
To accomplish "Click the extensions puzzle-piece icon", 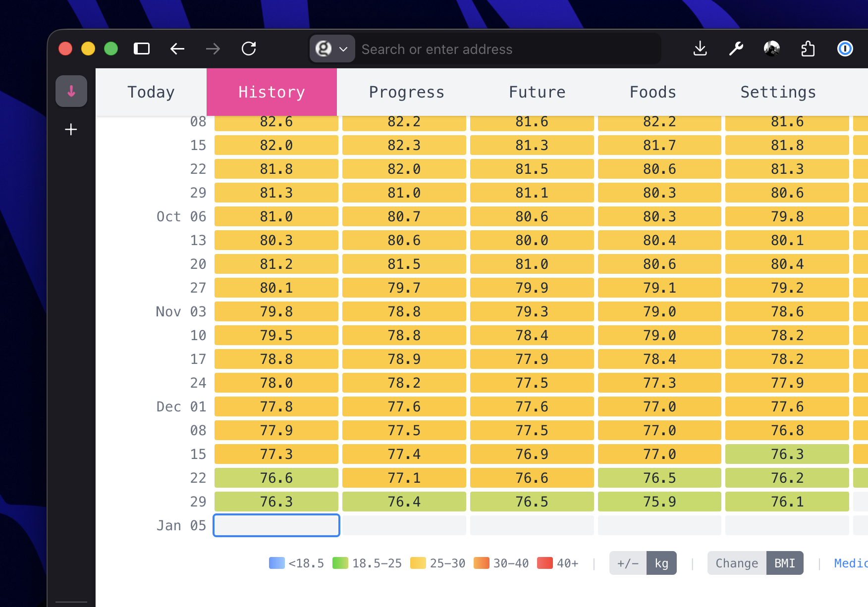I will point(808,49).
